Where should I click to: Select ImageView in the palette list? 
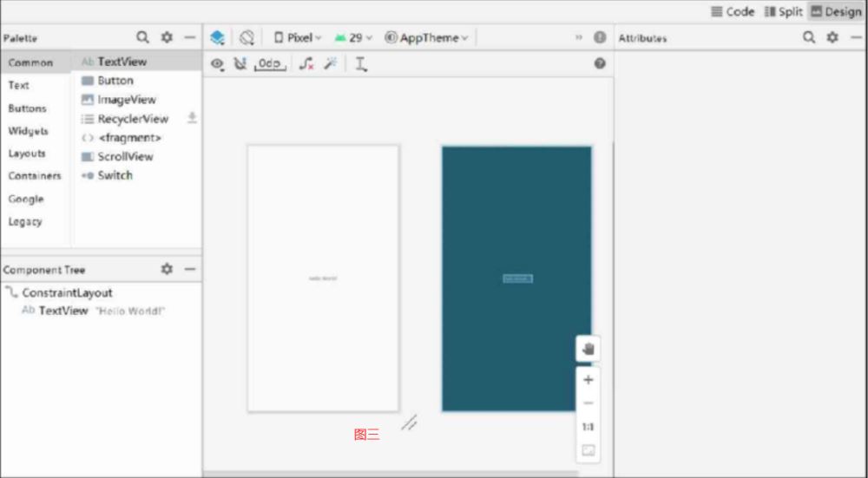coord(126,100)
